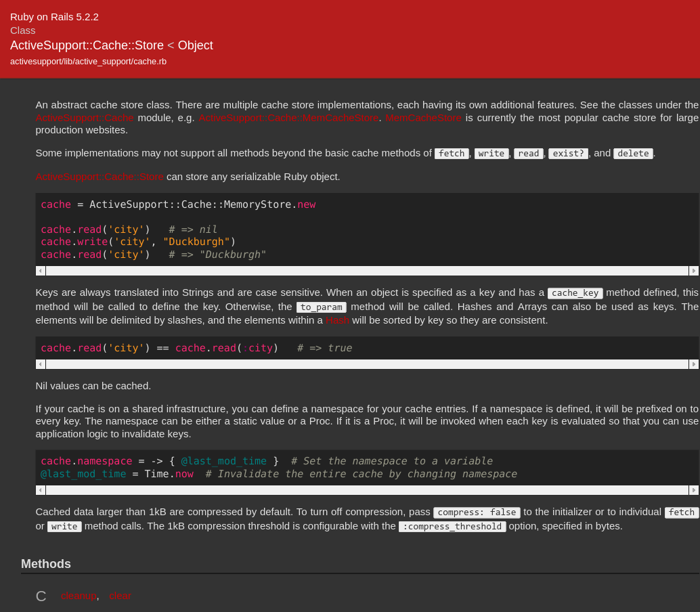The image size is (700, 612).
Task: Click right scroll arrow under namespace code block
Action: pyautogui.click(x=694, y=490)
